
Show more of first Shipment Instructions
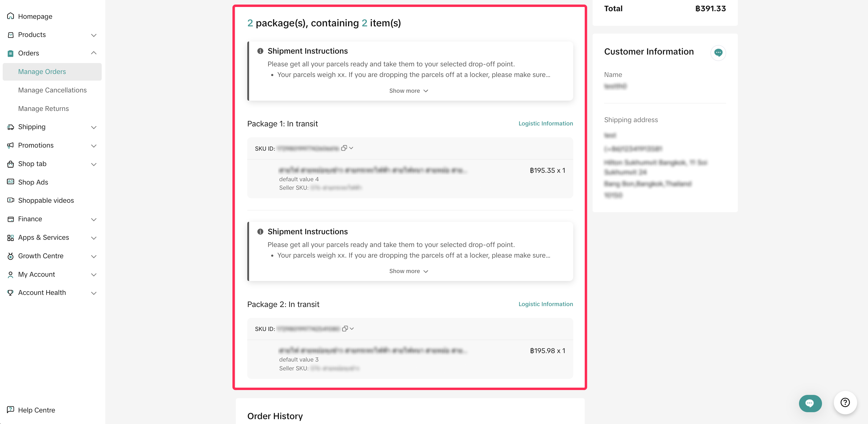[x=408, y=91]
